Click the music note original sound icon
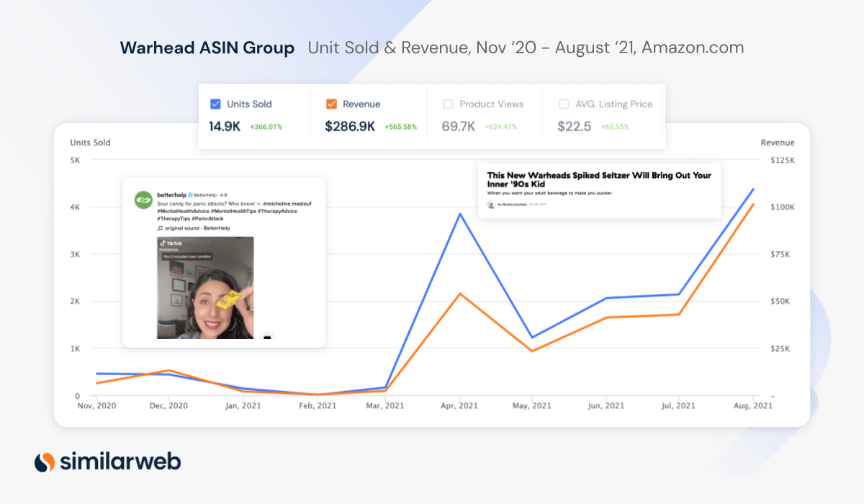 [x=160, y=228]
